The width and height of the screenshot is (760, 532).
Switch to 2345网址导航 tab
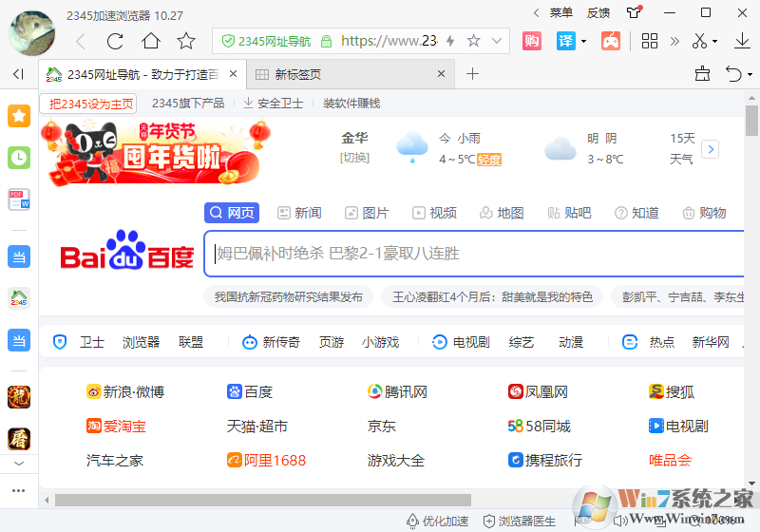142,74
